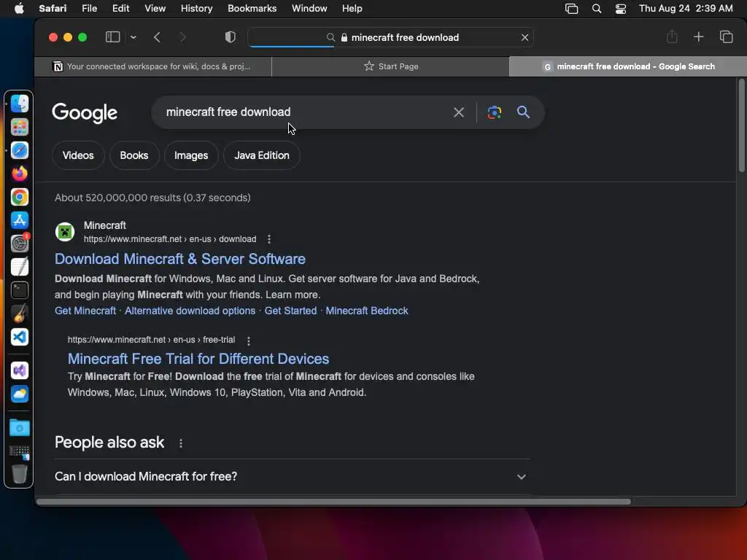Open App Store from the Dock
Image resolution: width=747 pixels, height=560 pixels.
tap(20, 220)
